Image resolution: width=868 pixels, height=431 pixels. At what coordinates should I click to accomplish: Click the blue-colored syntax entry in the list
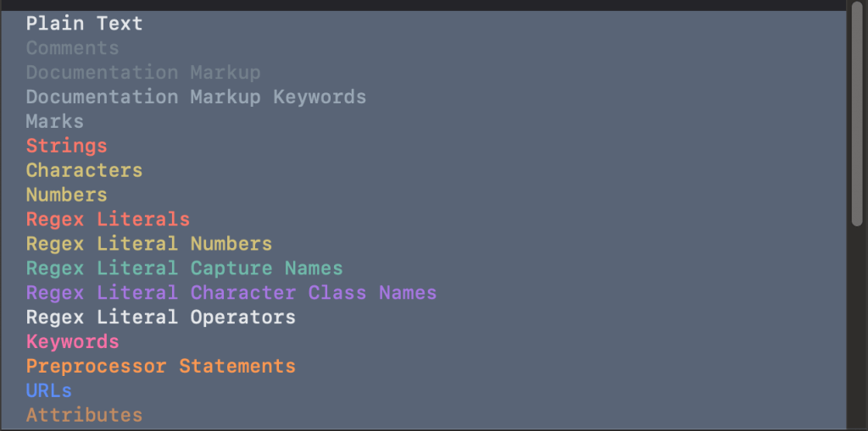[48, 391]
